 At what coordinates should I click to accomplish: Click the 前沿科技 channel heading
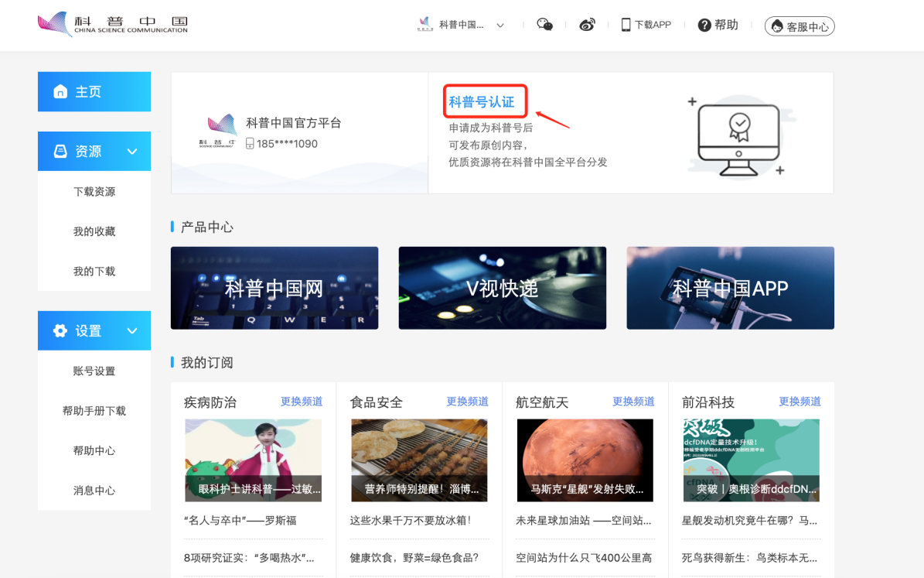pos(708,402)
